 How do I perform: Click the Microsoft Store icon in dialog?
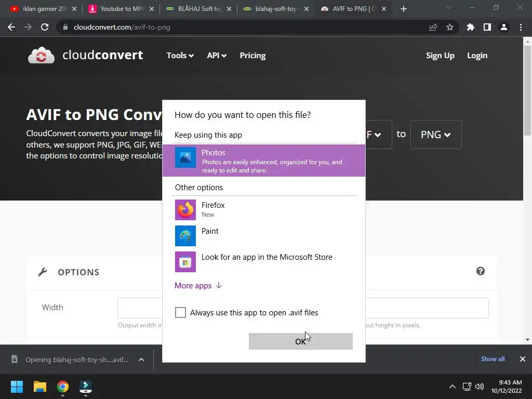coord(185,262)
